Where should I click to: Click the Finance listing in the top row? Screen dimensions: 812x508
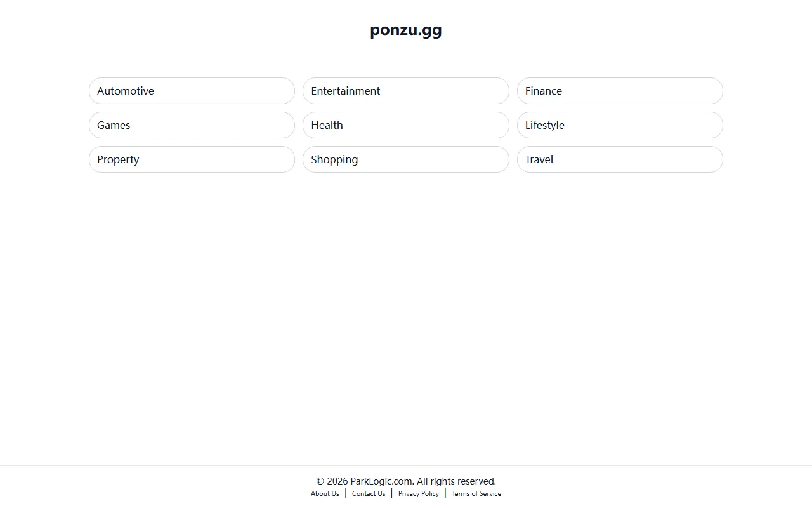pyautogui.click(x=620, y=91)
